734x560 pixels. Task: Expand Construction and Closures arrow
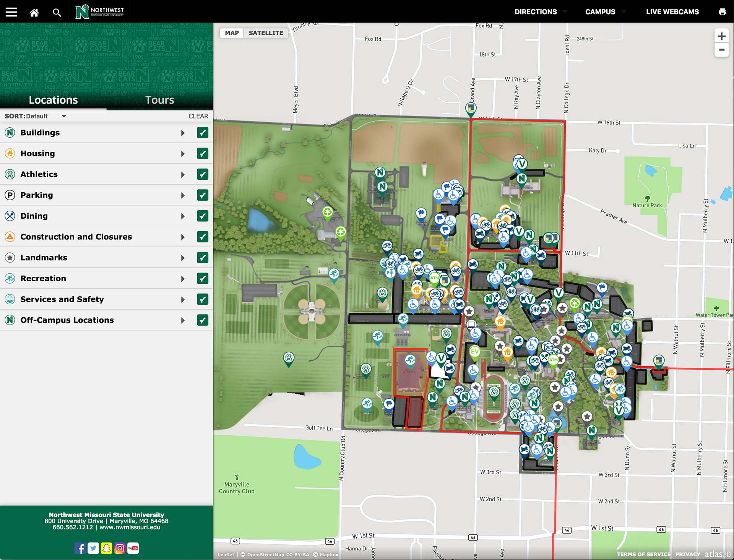pos(183,237)
